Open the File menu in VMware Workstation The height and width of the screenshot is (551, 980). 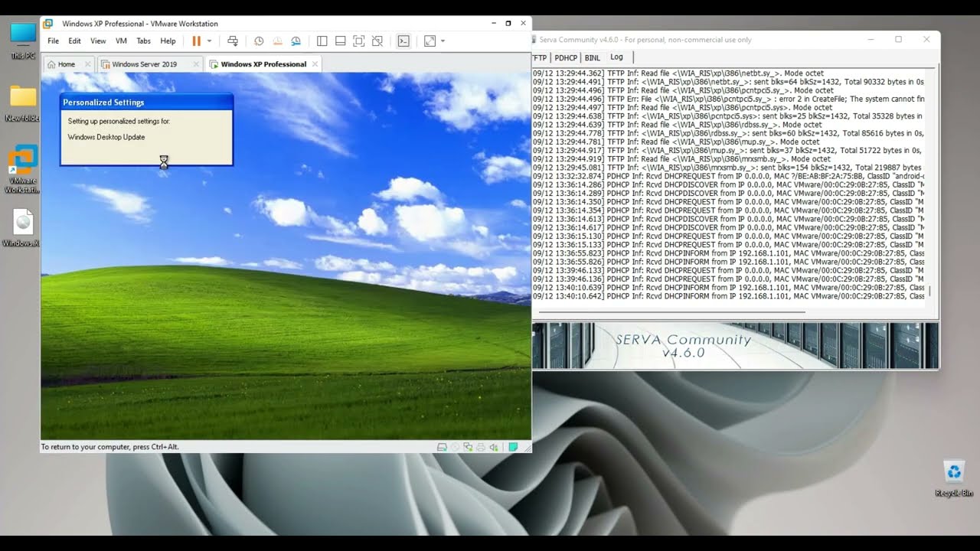pos(53,41)
